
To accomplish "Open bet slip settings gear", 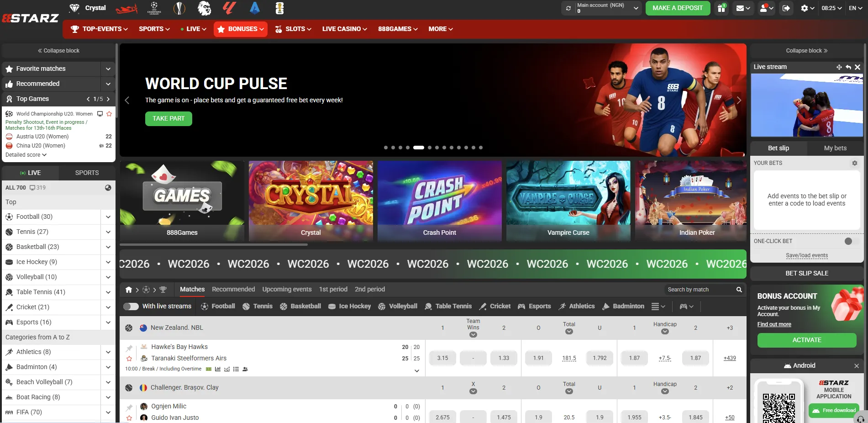I will click(854, 163).
